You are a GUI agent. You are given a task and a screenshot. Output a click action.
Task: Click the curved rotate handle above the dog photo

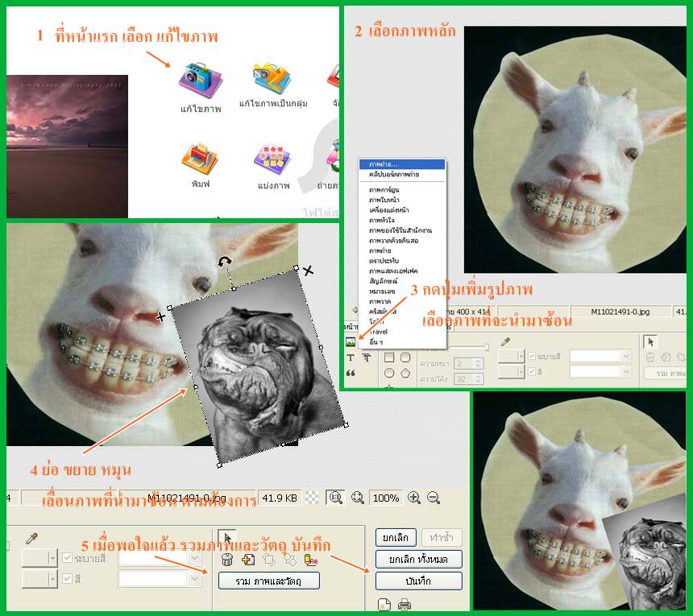coord(225,262)
